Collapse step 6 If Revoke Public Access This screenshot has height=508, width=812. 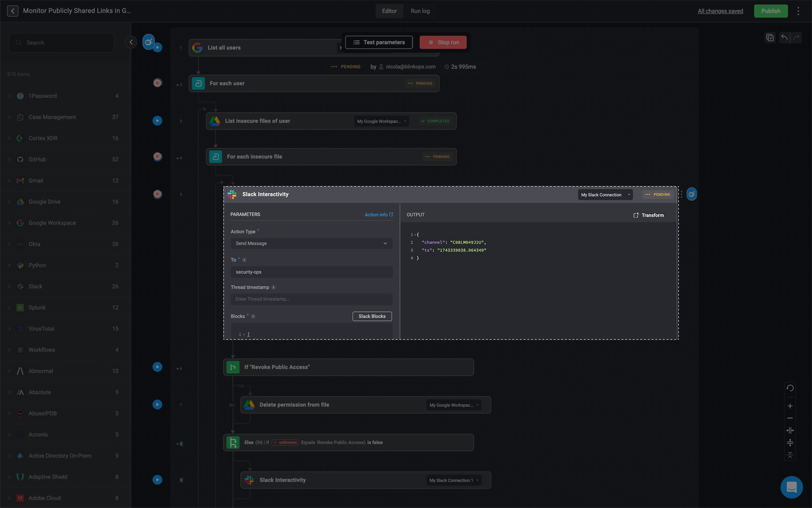coord(177,369)
